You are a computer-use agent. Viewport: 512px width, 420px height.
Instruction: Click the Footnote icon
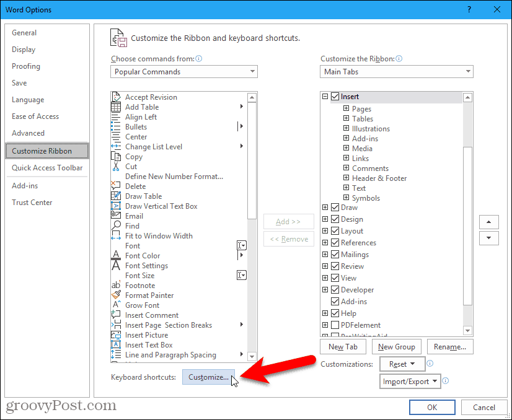click(x=116, y=285)
